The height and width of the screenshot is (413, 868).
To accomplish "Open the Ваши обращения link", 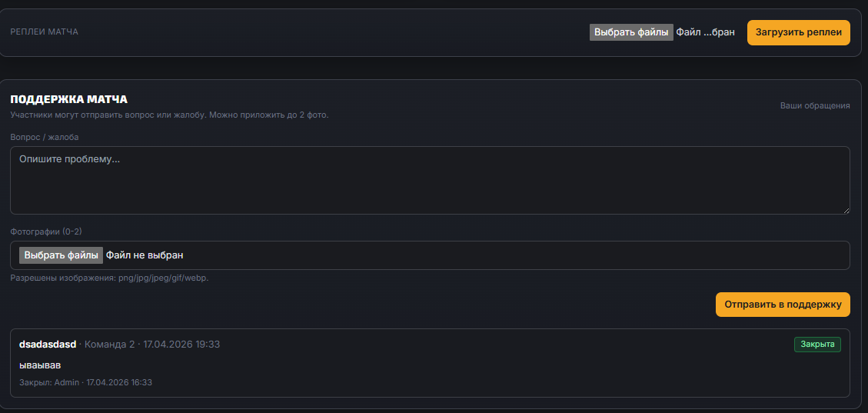I will tap(815, 105).
